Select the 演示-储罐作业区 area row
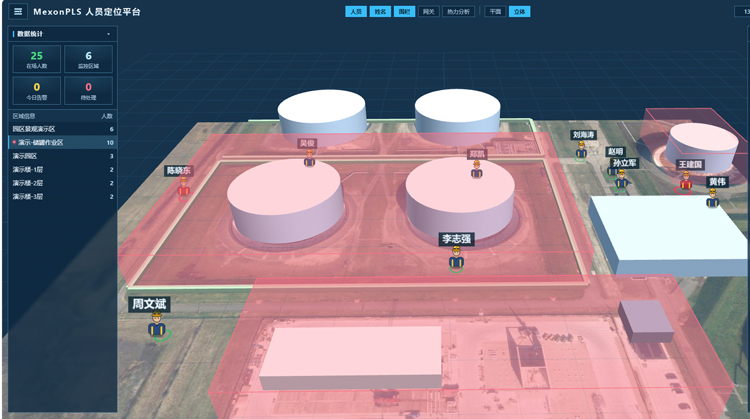 (63, 143)
